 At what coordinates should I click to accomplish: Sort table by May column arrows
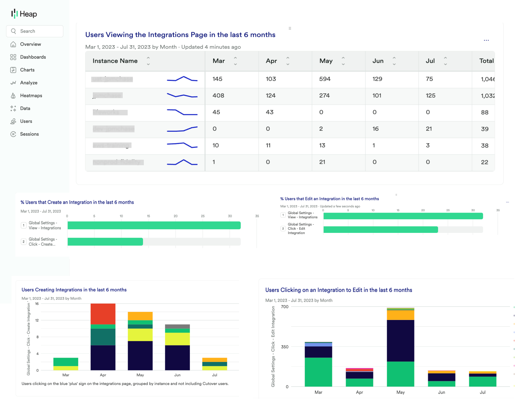343,61
